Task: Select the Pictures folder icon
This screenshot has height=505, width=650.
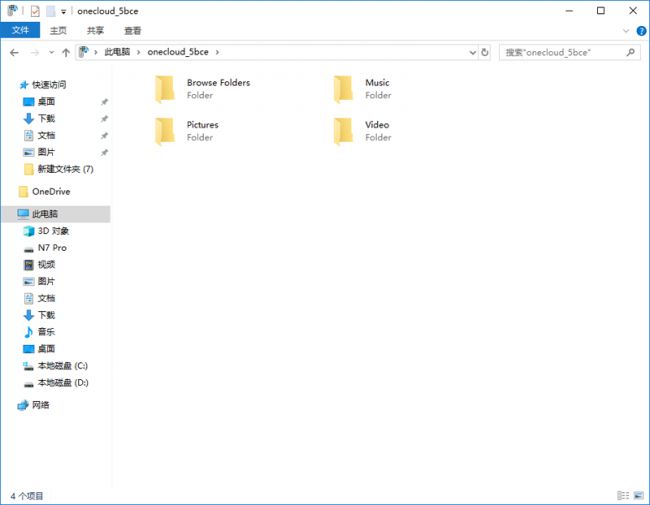Action: tap(166, 131)
